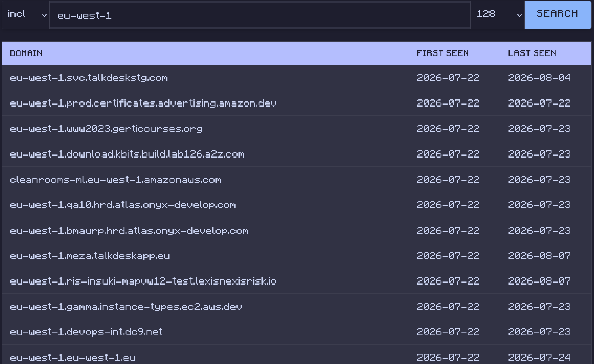Click last seen 2026-08-07 for lexisnexisrisk.io row

click(539, 281)
